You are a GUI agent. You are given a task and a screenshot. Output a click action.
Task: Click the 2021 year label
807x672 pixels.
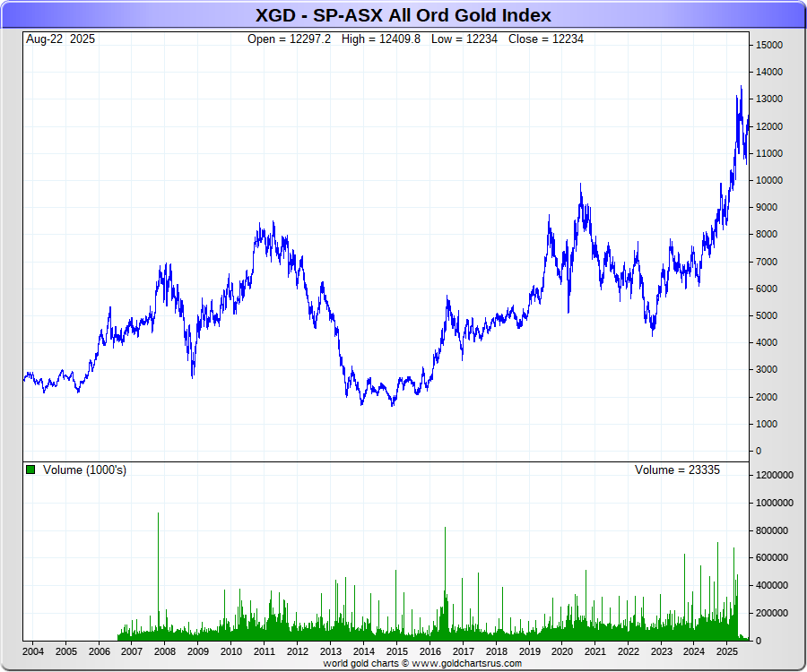[x=595, y=651]
